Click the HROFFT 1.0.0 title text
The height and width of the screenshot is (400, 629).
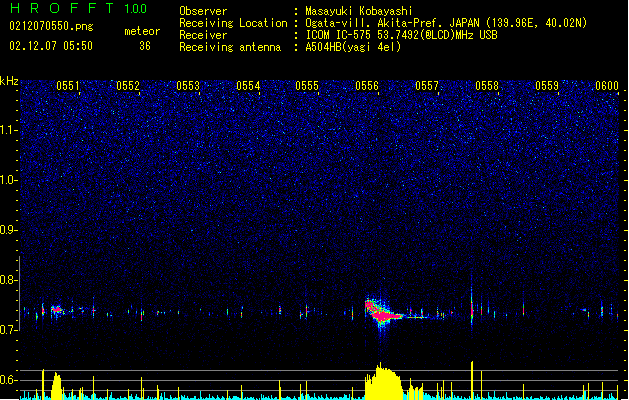(78, 8)
